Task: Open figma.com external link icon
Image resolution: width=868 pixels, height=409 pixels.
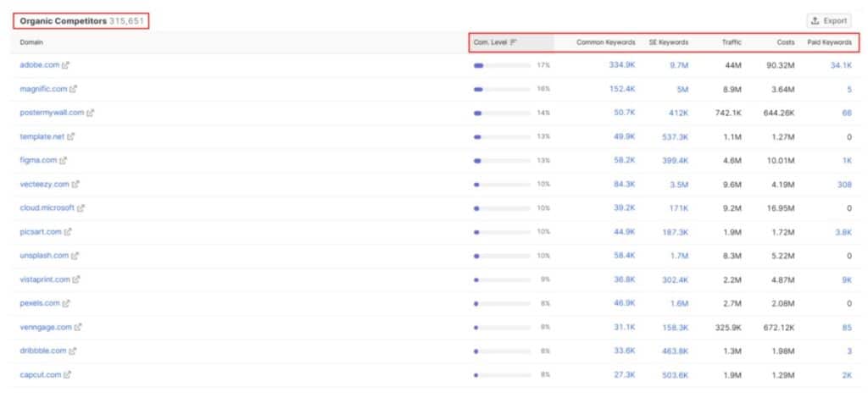Action: [63, 160]
